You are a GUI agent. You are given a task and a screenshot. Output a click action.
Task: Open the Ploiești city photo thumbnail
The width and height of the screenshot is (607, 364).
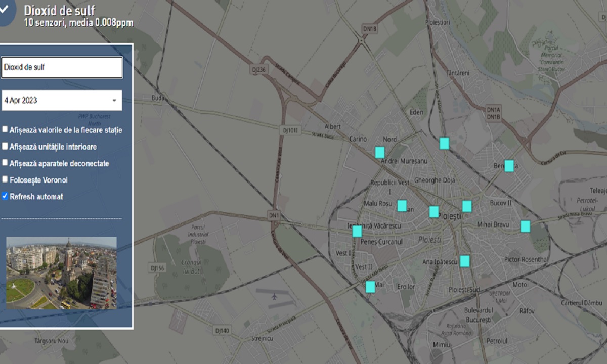(61, 273)
